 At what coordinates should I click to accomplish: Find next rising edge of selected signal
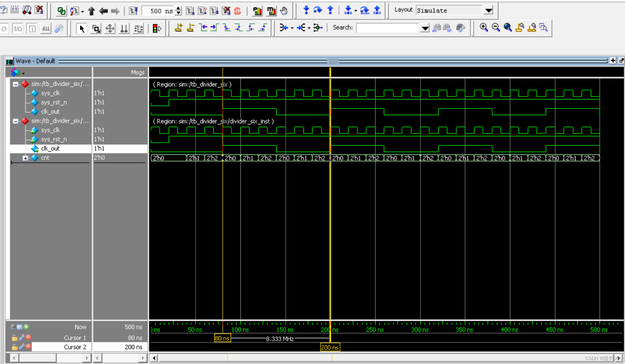point(262,27)
